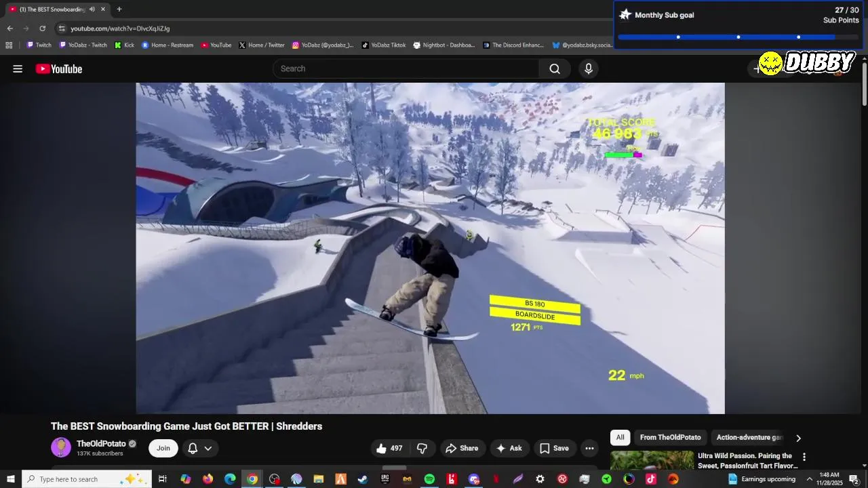Screen dimensions: 868x488
Task: Open Earnings upcoming widget in taskbar
Action: tap(762, 479)
